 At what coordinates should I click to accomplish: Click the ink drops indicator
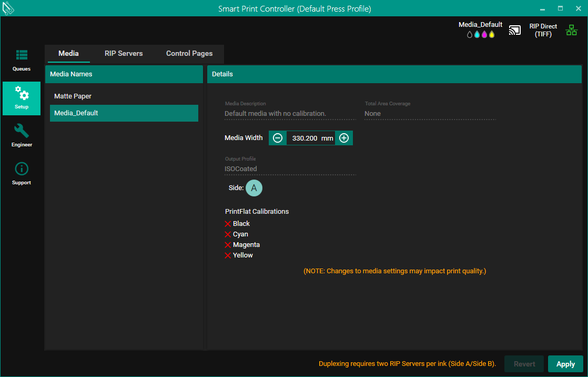tap(481, 35)
